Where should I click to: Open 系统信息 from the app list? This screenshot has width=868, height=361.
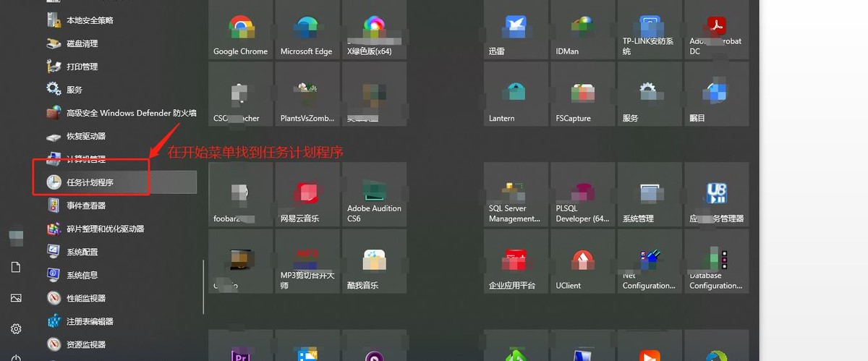116,275
